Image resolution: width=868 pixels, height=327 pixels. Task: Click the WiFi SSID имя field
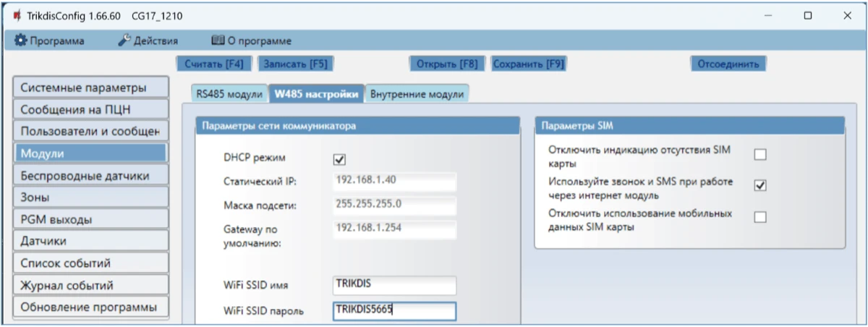394,285
